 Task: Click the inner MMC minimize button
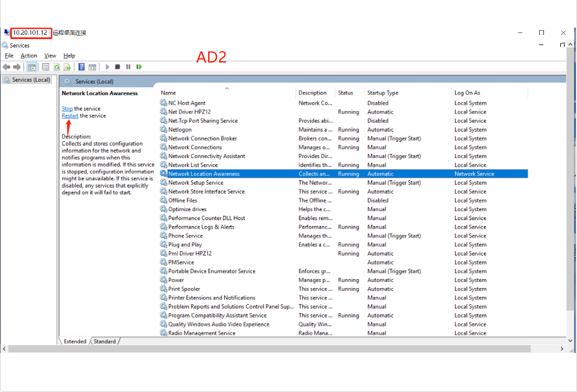pos(542,45)
